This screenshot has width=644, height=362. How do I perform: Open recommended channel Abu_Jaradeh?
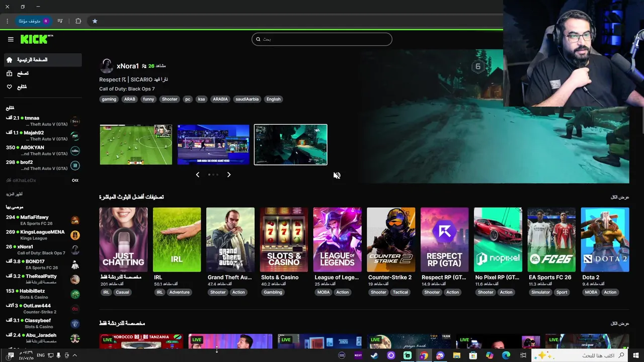[x=42, y=338]
